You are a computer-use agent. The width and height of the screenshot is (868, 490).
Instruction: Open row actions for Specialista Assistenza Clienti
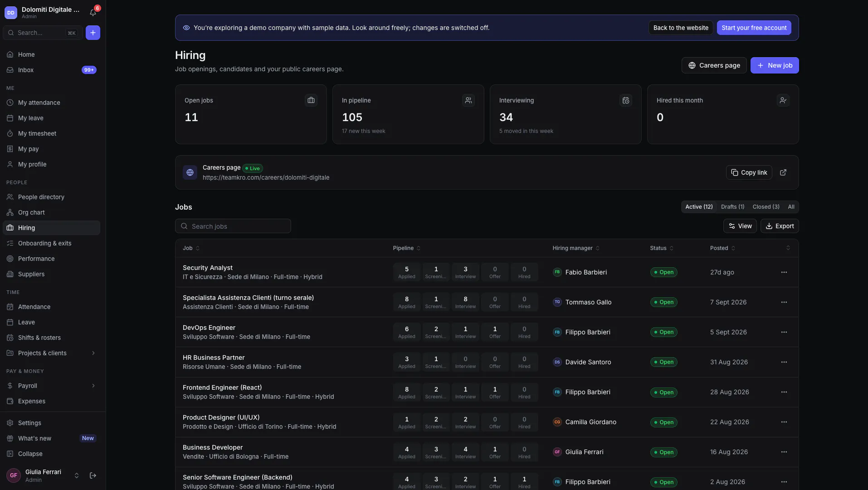pos(784,302)
